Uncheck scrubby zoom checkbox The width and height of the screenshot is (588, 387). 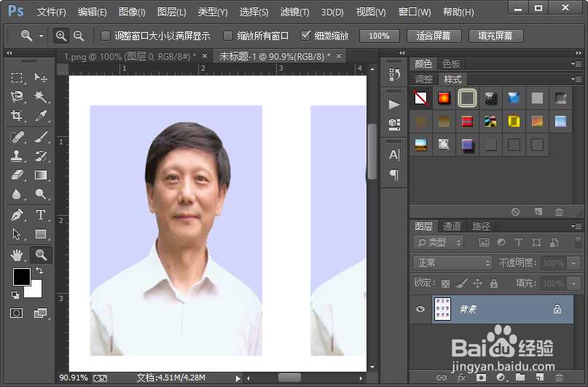pyautogui.click(x=305, y=36)
